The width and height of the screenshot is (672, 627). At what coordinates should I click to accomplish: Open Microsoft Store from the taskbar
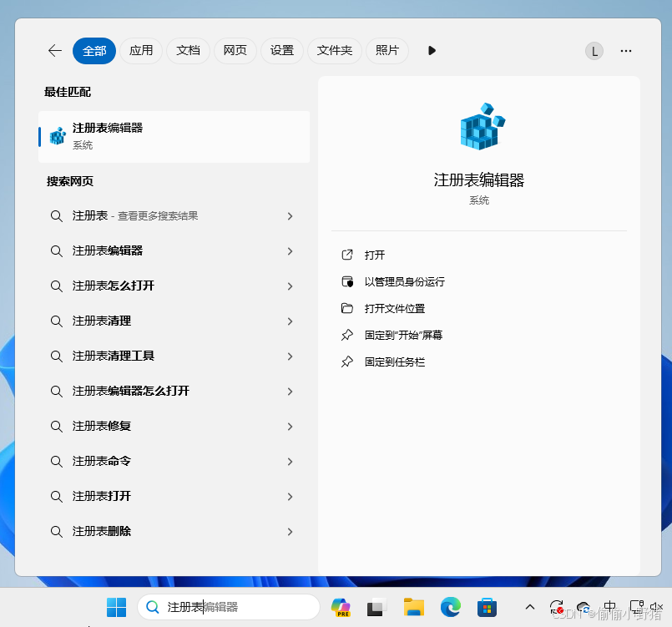[487, 607]
